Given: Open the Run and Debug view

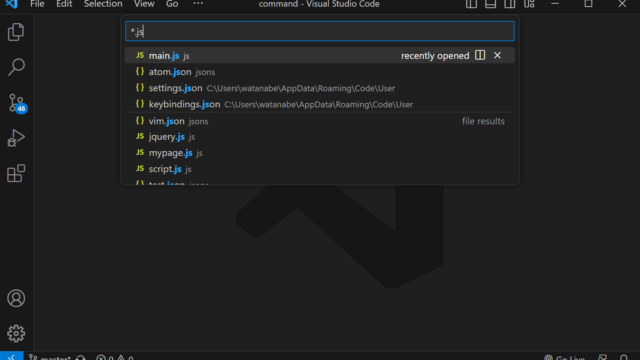Looking at the screenshot, I should coord(16,138).
